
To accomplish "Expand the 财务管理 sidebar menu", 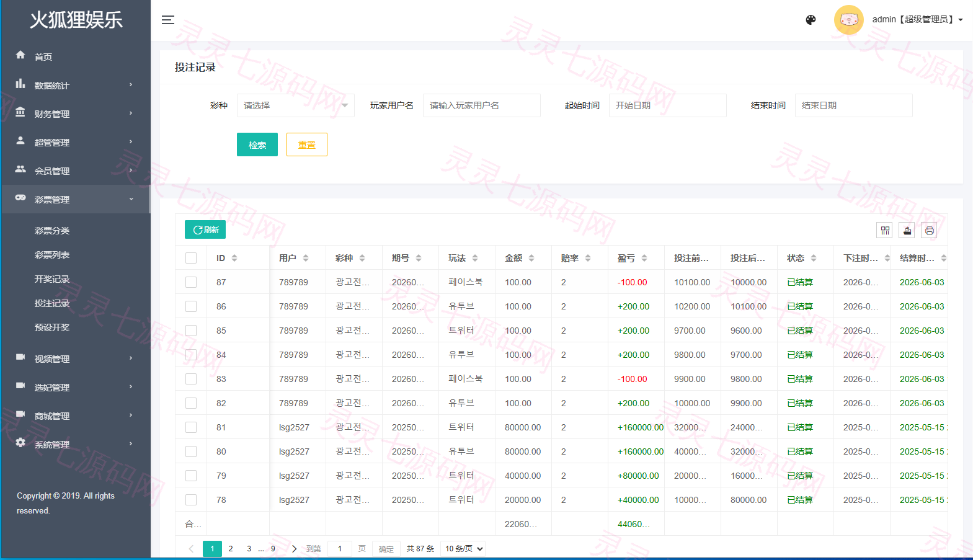I will tap(76, 113).
